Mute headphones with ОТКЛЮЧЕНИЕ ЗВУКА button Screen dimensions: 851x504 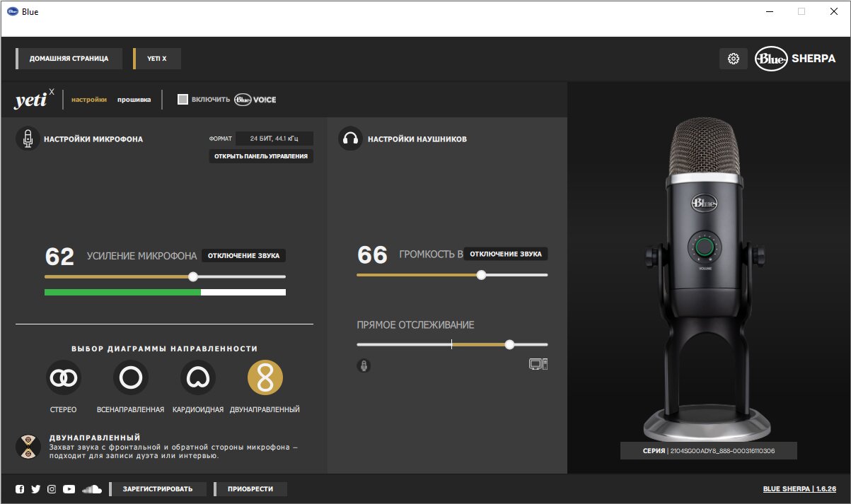(506, 254)
